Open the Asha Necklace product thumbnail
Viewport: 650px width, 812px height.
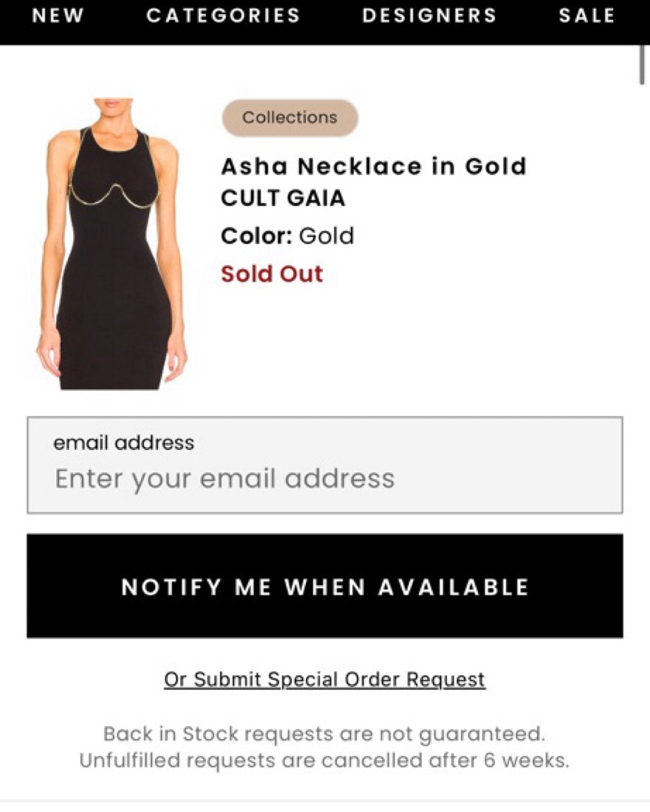pos(112,244)
